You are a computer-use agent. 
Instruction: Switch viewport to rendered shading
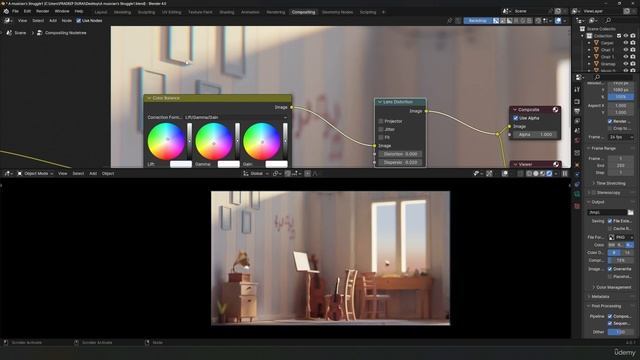[x=549, y=173]
